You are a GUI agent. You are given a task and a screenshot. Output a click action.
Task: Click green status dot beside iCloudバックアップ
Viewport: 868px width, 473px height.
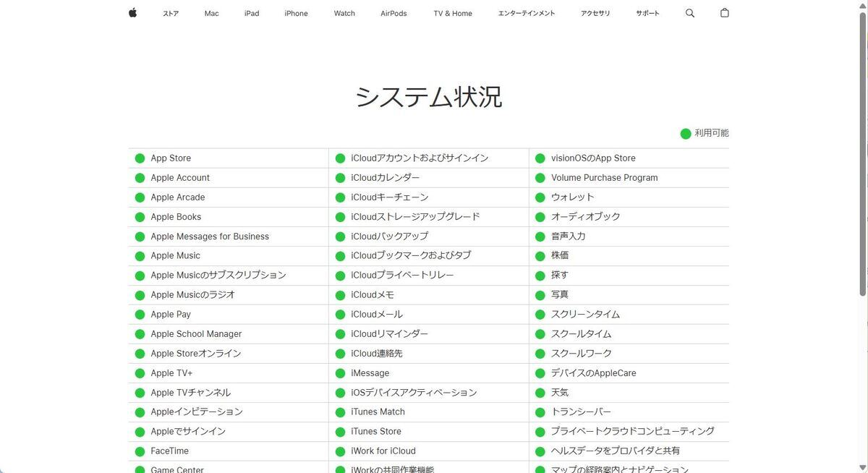(340, 236)
